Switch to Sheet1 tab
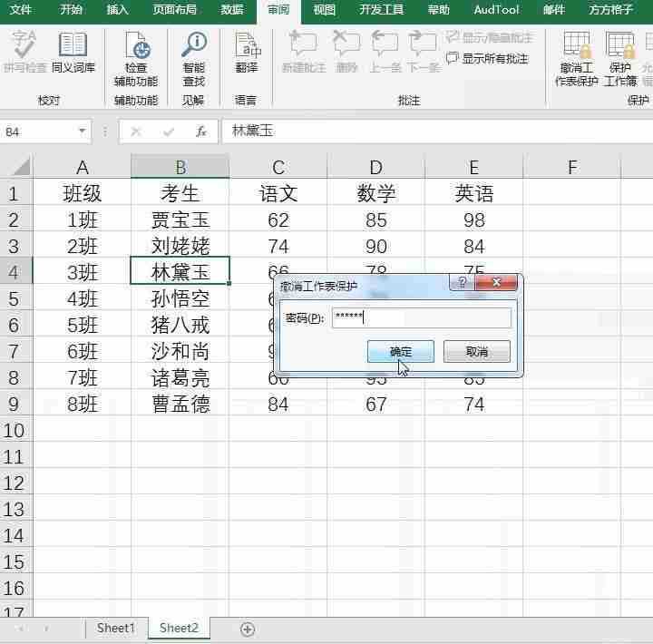The height and width of the screenshot is (644, 653). pos(116,629)
